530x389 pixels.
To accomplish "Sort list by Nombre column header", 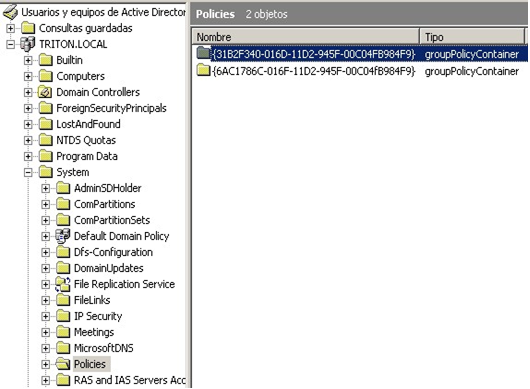I will tap(306, 37).
